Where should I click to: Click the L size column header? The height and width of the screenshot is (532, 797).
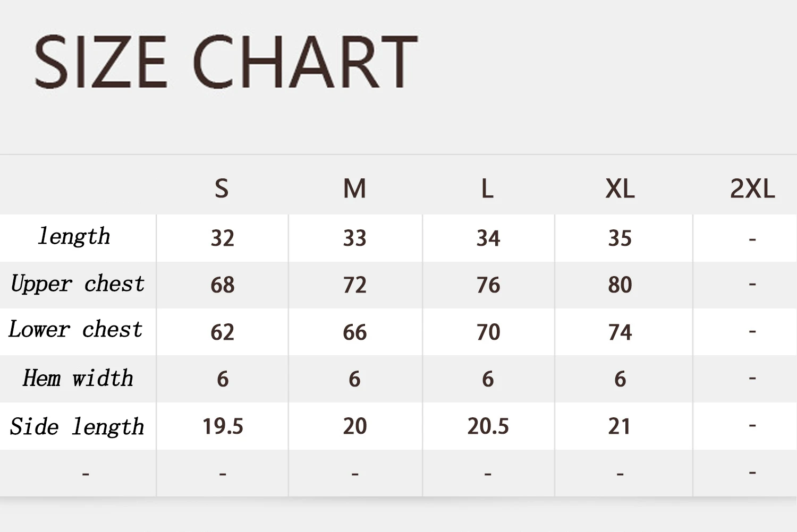pos(487,188)
